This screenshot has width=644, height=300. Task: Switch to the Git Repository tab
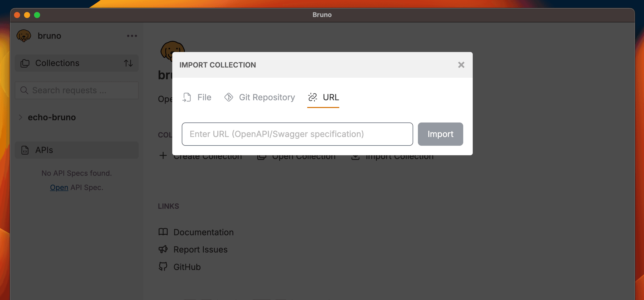coord(260,97)
